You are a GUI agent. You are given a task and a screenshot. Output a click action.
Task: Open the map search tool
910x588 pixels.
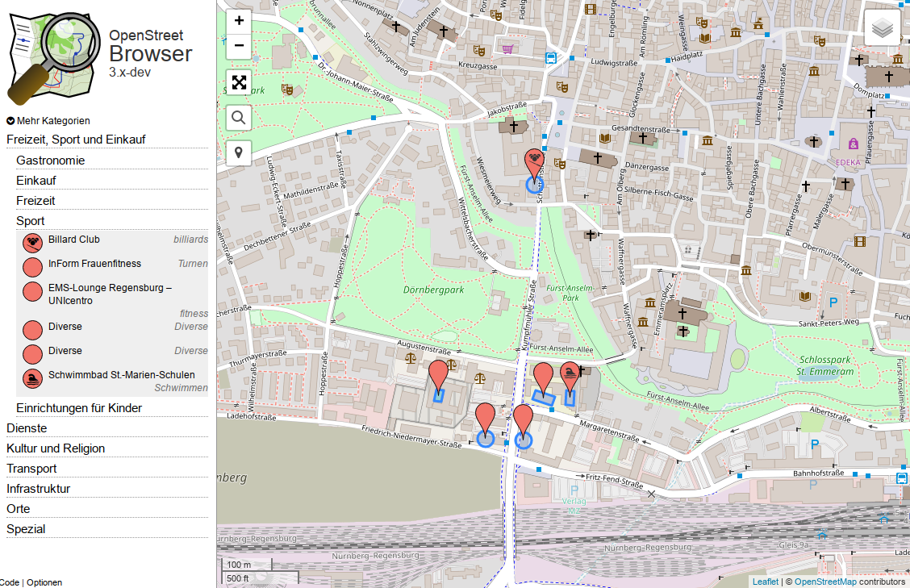(x=239, y=118)
